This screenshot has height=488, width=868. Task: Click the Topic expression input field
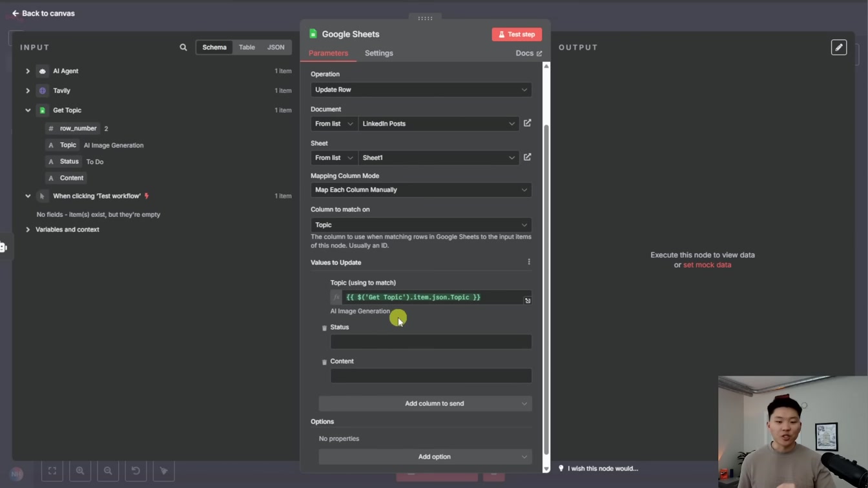pyautogui.click(x=431, y=298)
